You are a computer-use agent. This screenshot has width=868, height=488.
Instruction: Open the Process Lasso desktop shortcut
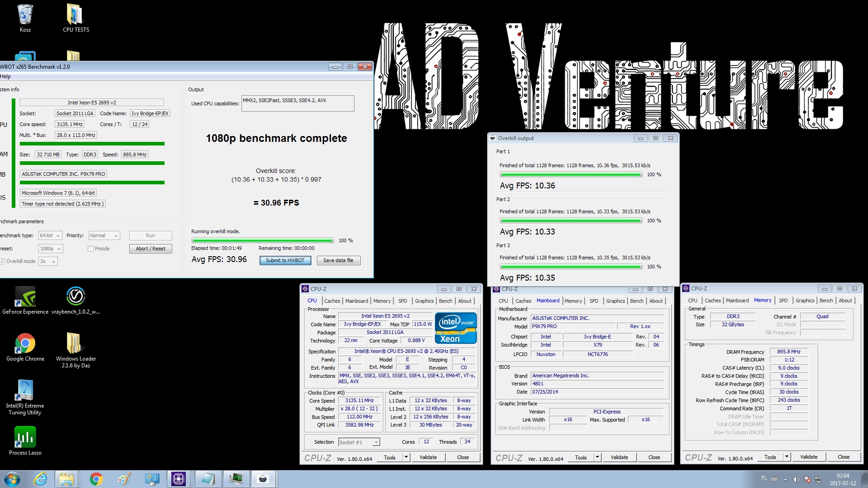click(x=25, y=441)
